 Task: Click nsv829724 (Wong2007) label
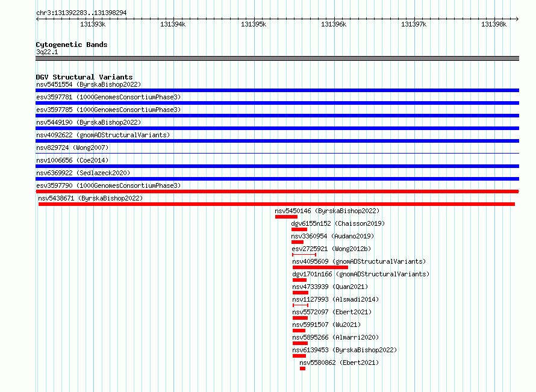click(72, 148)
